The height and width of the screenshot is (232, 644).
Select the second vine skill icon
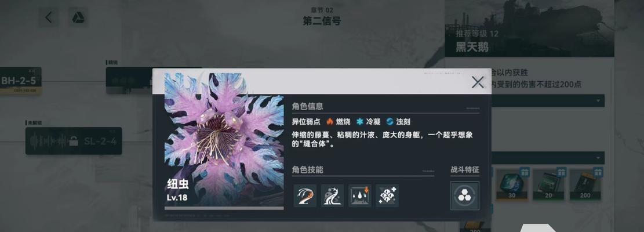click(332, 196)
